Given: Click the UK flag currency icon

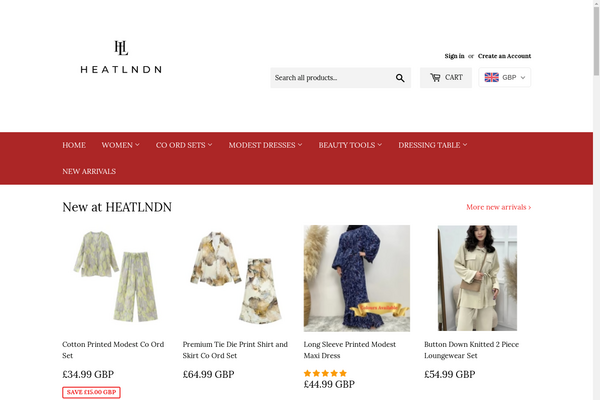Looking at the screenshot, I should click(491, 77).
